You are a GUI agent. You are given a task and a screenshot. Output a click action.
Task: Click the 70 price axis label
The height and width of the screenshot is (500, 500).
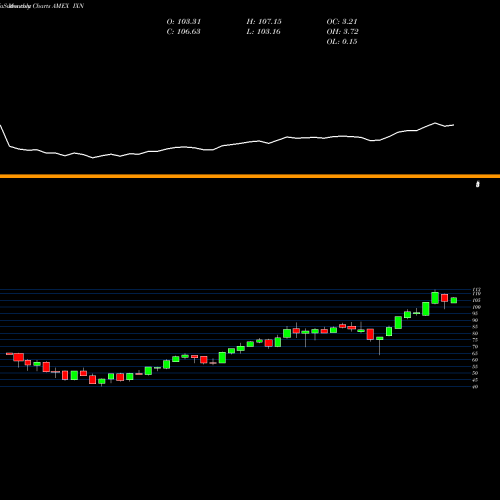(475, 347)
